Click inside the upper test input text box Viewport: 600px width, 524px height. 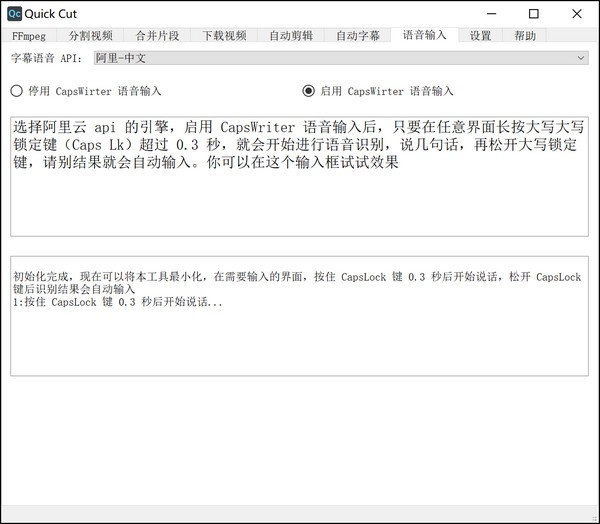coord(300,200)
